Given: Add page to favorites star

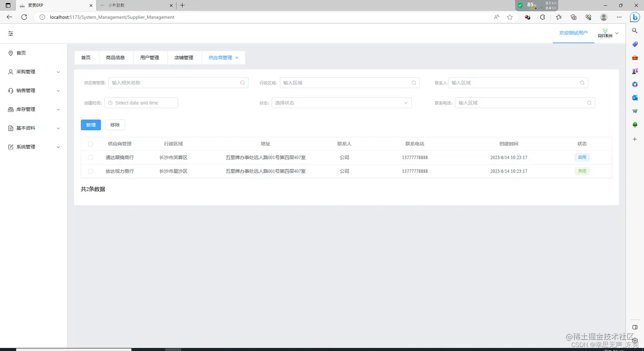Looking at the screenshot, I should point(510,17).
